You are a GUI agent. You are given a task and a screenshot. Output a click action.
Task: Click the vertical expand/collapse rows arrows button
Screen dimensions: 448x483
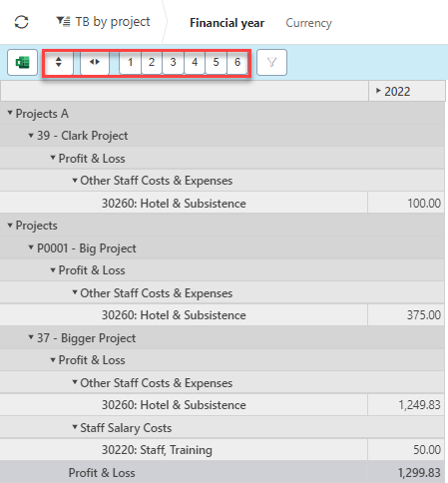[59, 62]
